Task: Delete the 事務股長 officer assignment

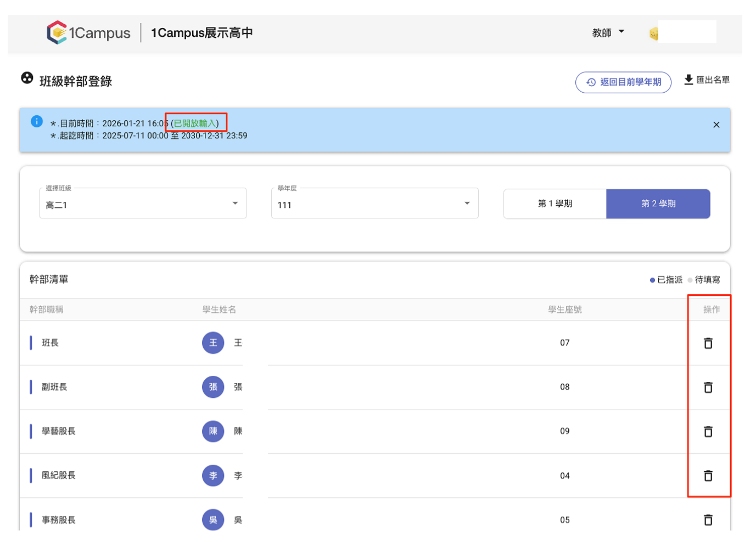Action: (708, 520)
